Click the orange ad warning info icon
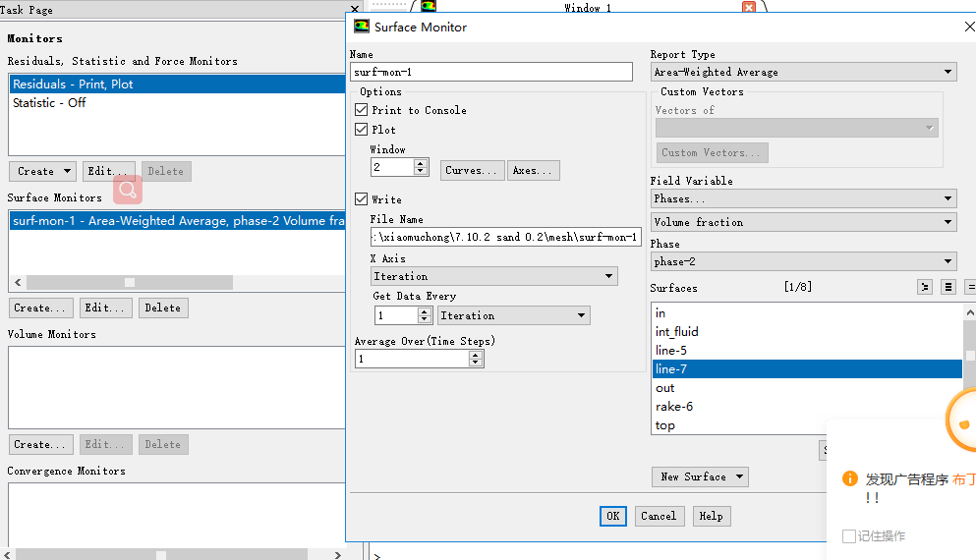 click(x=850, y=478)
